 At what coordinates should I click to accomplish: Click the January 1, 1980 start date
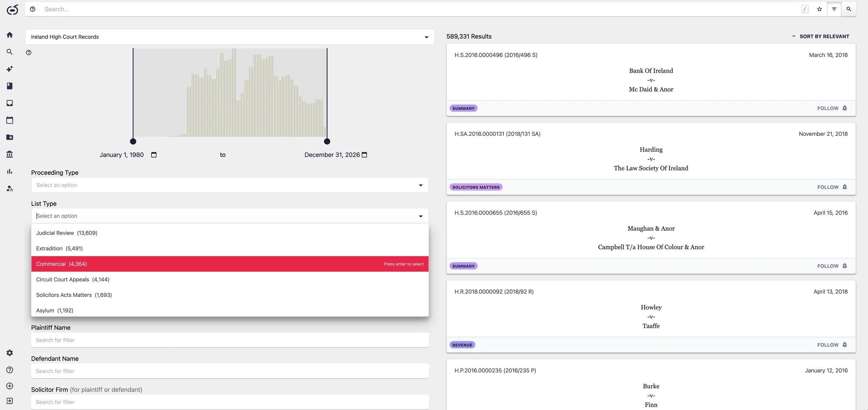122,155
